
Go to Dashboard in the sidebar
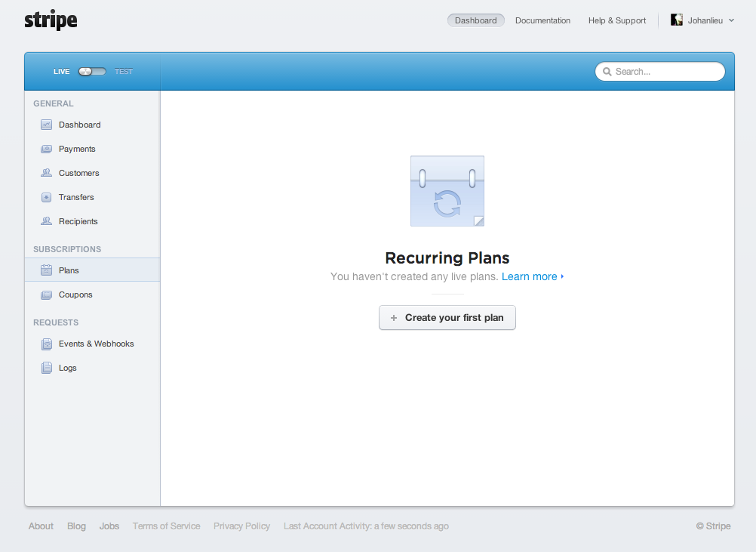[x=93, y=125]
